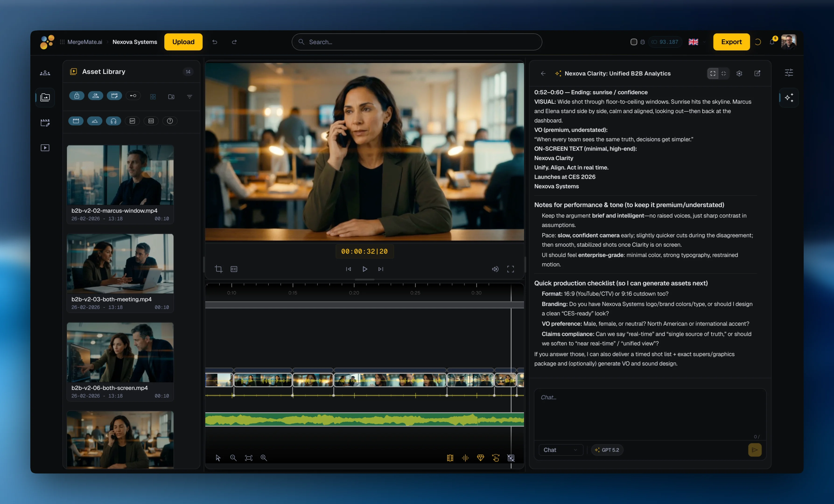
Task: Click the Upload button
Action: [x=183, y=42]
